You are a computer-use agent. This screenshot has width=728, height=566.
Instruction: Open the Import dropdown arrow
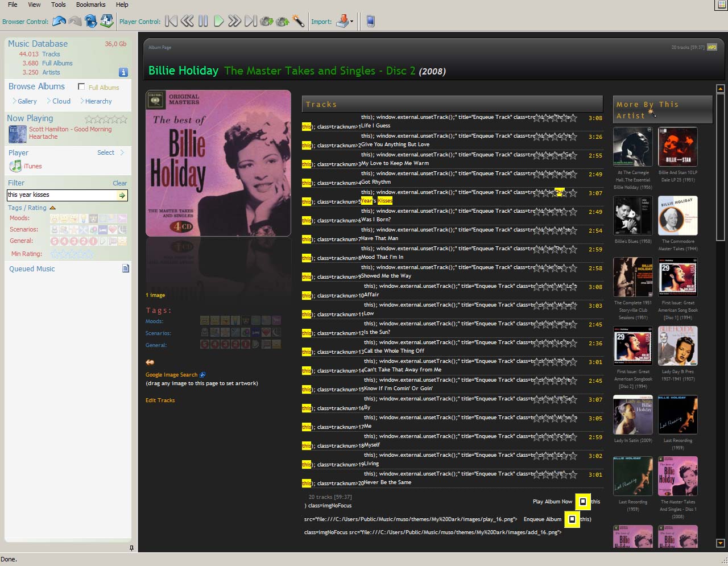tap(351, 22)
